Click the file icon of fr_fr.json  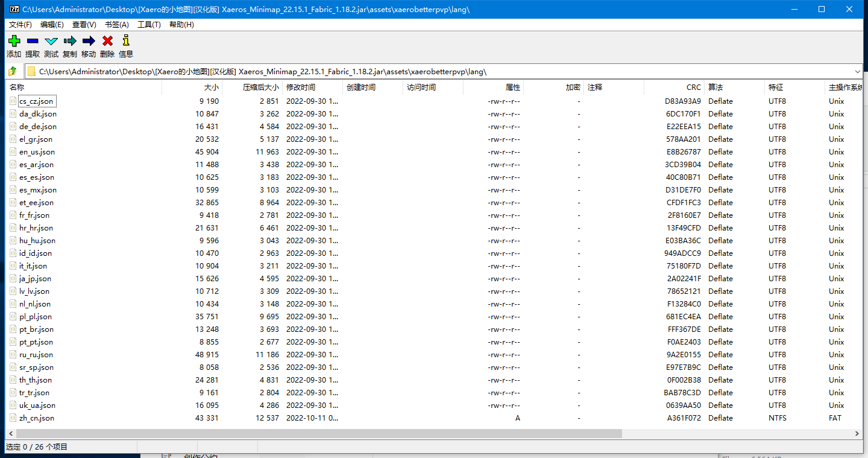pyautogui.click(x=13, y=215)
